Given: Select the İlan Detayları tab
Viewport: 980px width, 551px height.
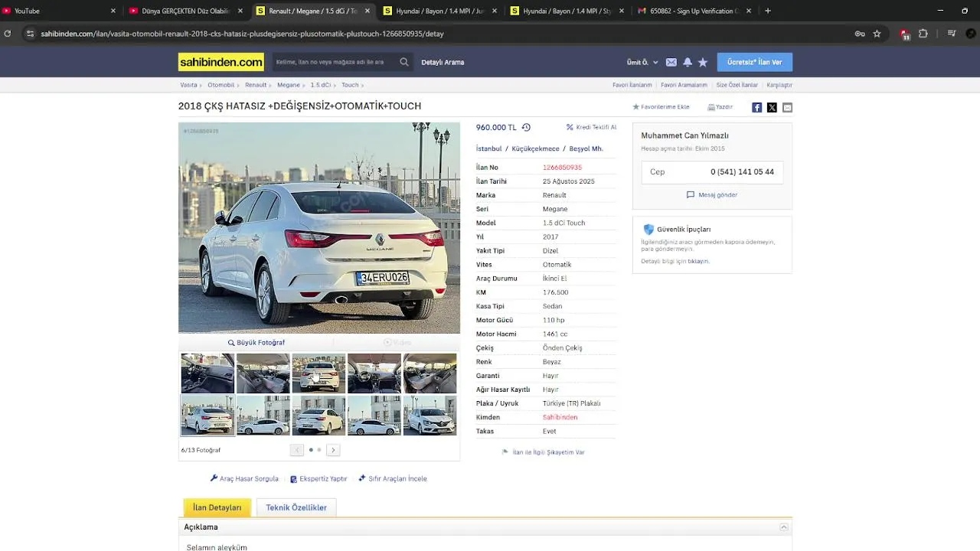Looking at the screenshot, I should (x=217, y=507).
